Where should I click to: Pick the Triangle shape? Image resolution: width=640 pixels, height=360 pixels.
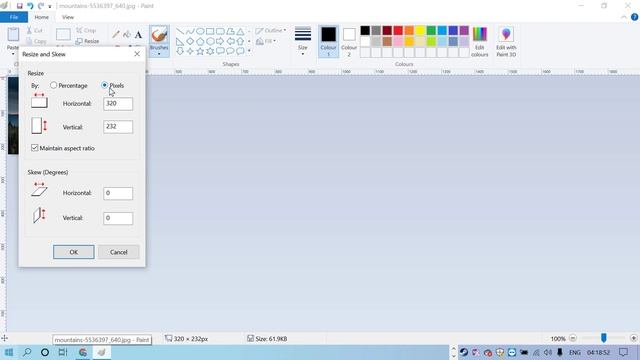coord(240,31)
